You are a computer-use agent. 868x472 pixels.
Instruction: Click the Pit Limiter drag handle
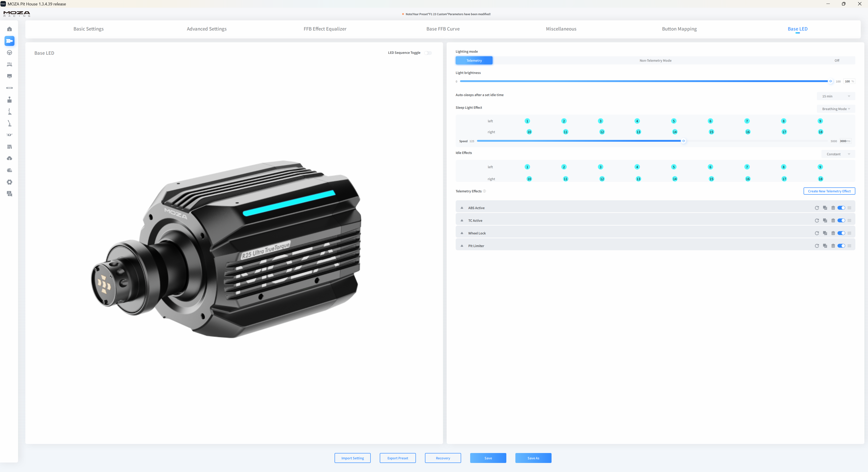pos(849,246)
